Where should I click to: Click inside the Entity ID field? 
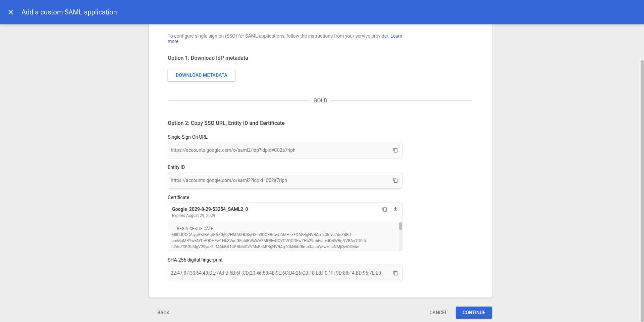pos(275,180)
